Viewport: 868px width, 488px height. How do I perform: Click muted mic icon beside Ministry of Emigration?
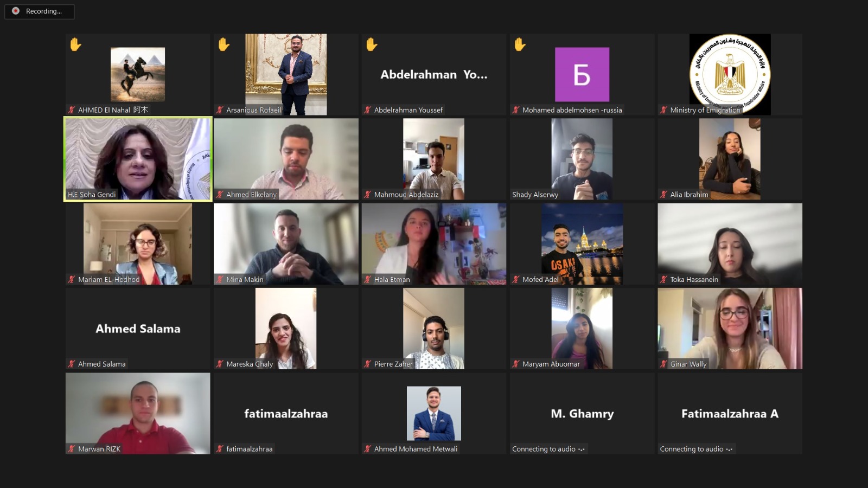(x=663, y=110)
